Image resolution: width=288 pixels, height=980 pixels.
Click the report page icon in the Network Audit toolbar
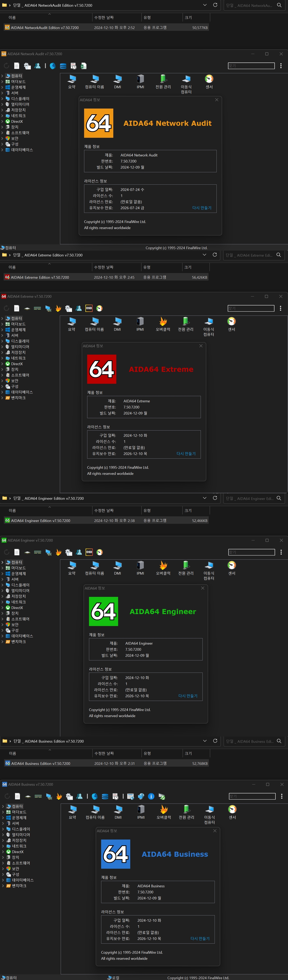coord(17,66)
